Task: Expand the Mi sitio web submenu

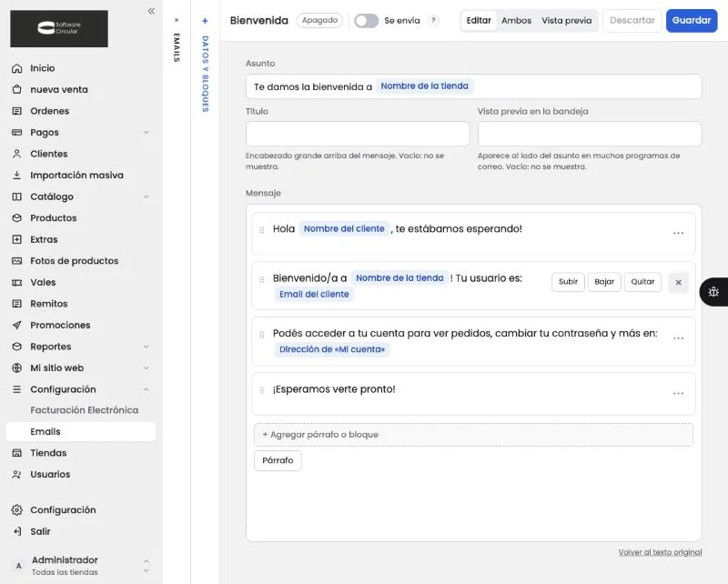Action: pyautogui.click(x=147, y=368)
